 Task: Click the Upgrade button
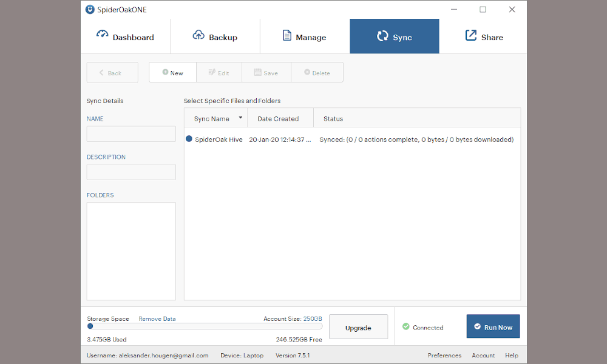click(x=359, y=327)
